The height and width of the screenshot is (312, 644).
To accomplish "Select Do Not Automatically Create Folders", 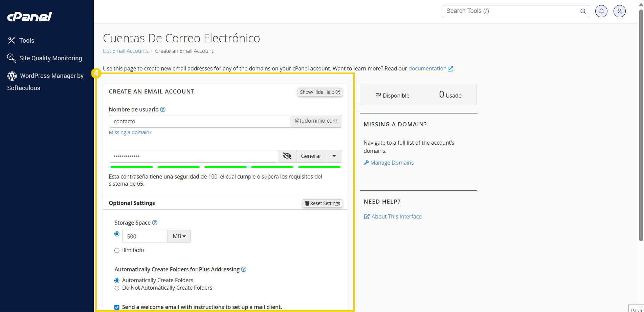I will coord(117,288).
